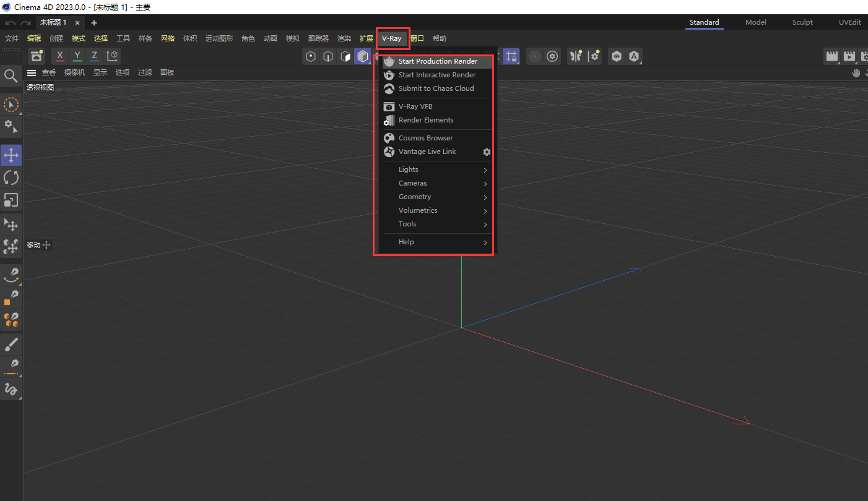Image resolution: width=868 pixels, height=501 pixels.
Task: Open the search magnifier tool
Action: 11,76
